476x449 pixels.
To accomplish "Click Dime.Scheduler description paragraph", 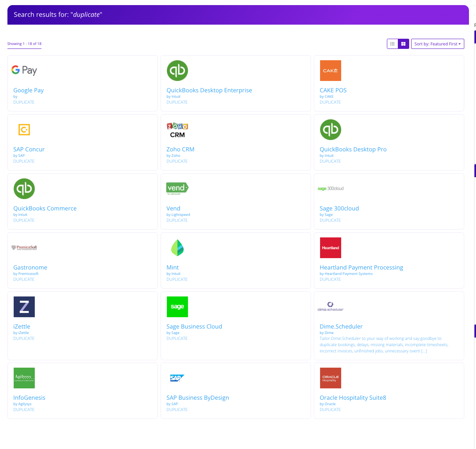I will (x=384, y=345).
